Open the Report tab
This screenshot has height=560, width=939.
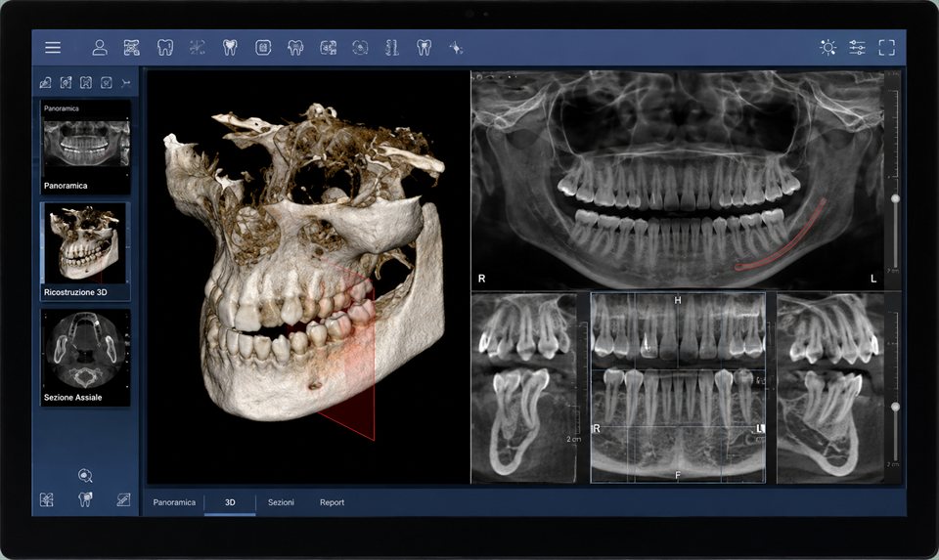pos(332,502)
